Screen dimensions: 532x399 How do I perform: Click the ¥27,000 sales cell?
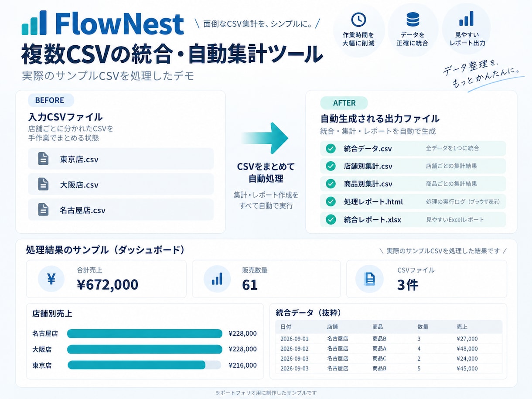tap(467, 338)
